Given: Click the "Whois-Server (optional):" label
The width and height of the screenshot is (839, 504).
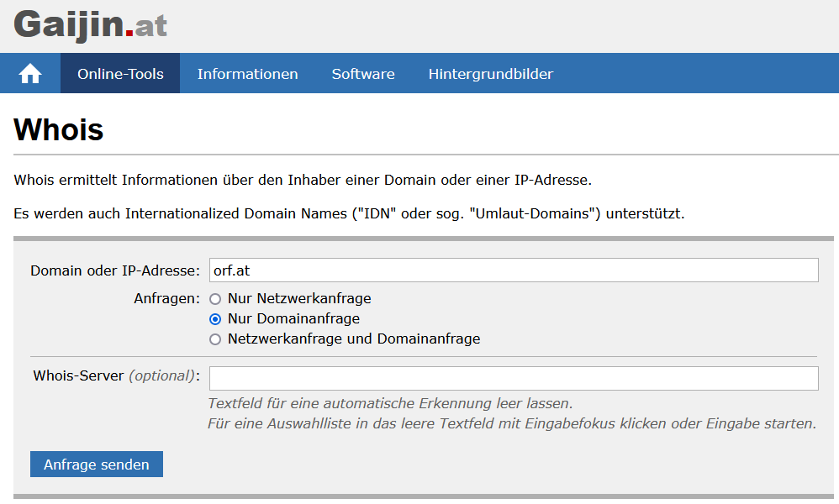Looking at the screenshot, I should (117, 375).
